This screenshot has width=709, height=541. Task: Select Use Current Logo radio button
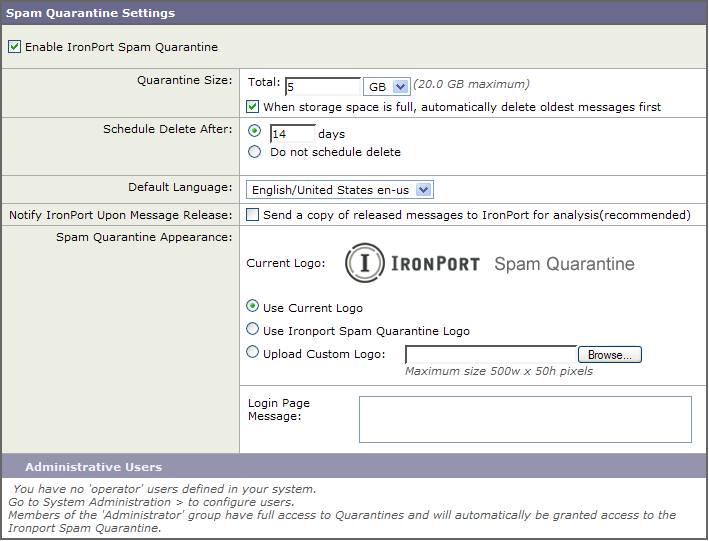(x=252, y=306)
